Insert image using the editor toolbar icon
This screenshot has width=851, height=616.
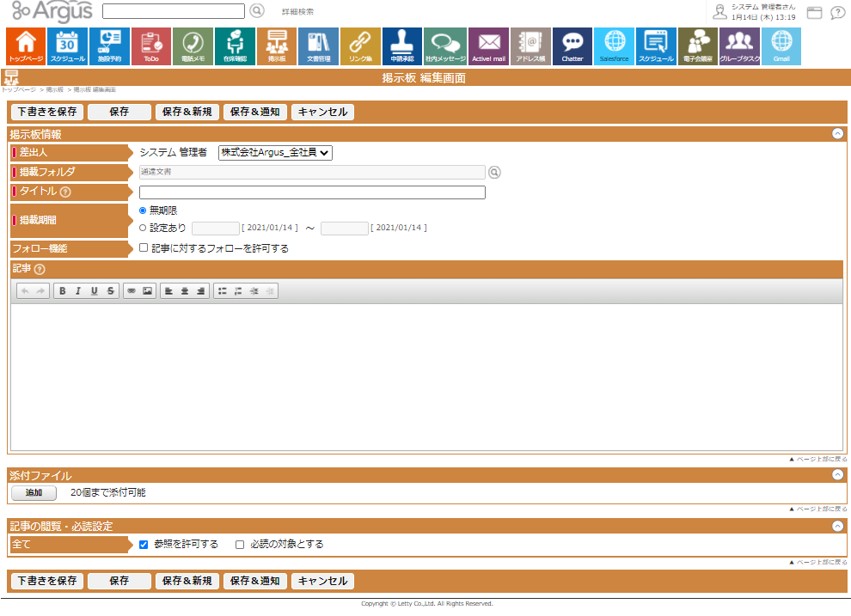(147, 291)
